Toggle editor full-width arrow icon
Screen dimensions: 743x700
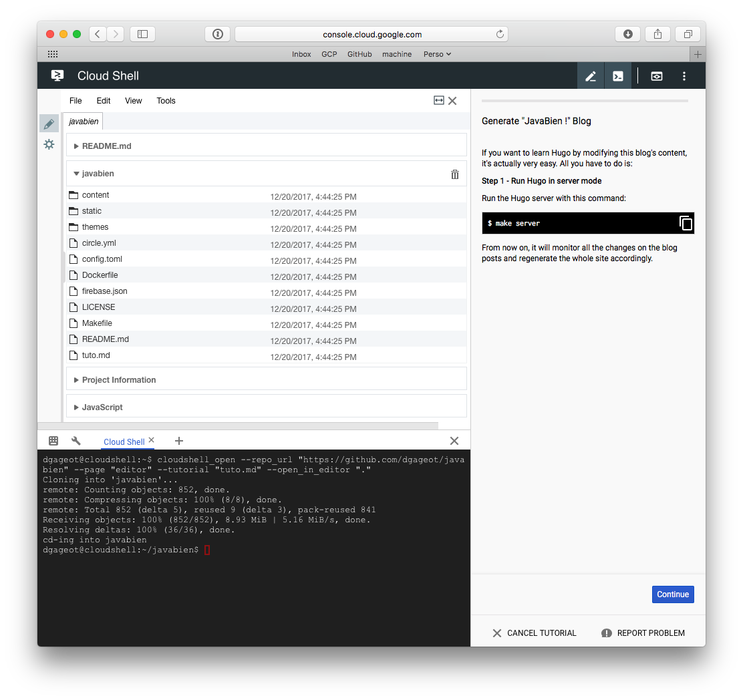(439, 100)
